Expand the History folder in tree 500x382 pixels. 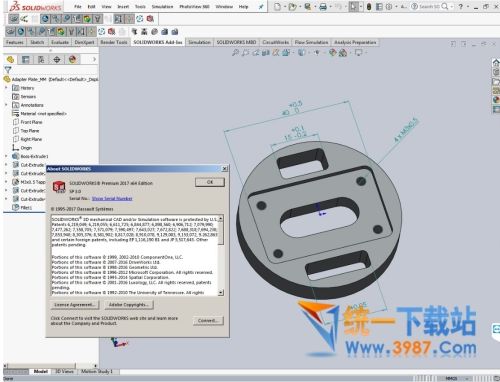pos(6,88)
